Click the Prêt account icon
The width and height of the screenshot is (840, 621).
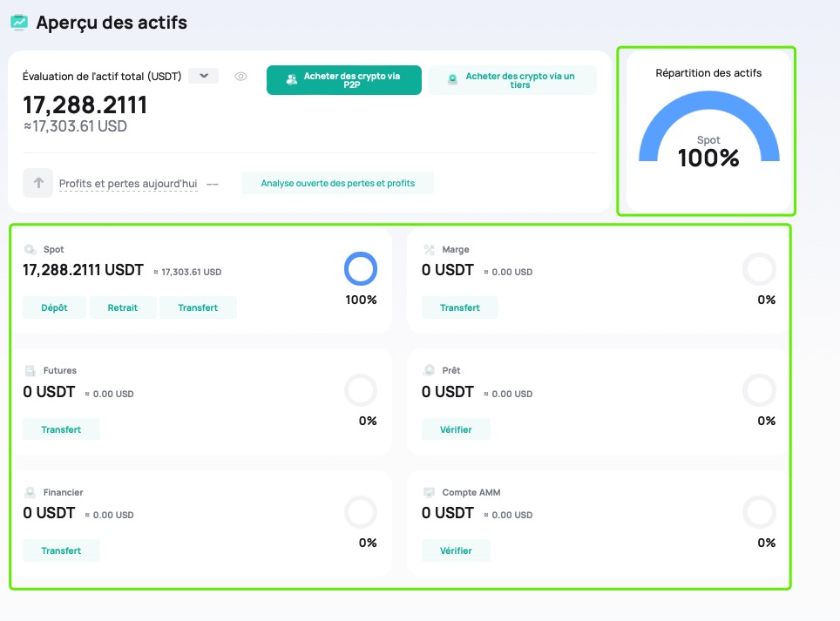(429, 371)
